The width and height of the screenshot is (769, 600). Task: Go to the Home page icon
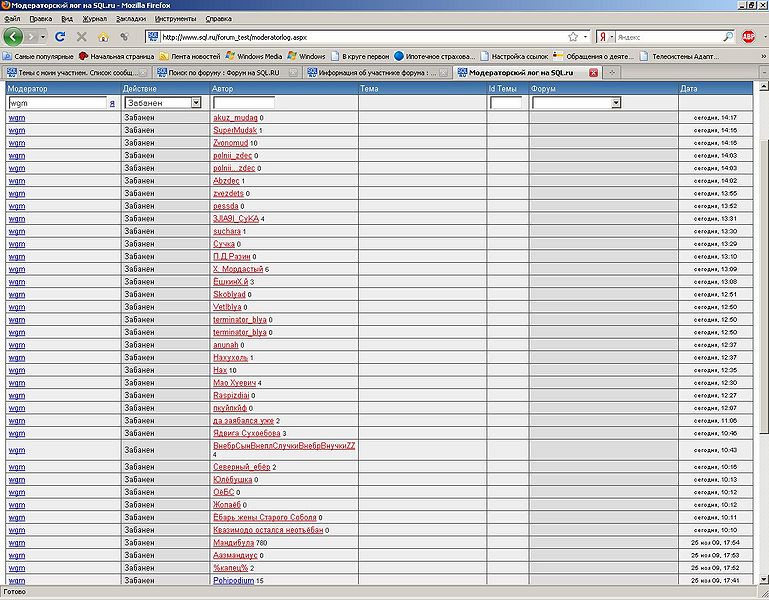[103, 37]
